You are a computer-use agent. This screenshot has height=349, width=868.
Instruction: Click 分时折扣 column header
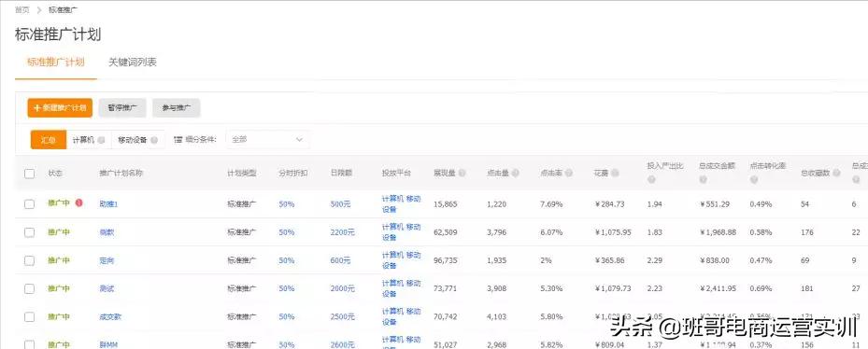pos(293,174)
